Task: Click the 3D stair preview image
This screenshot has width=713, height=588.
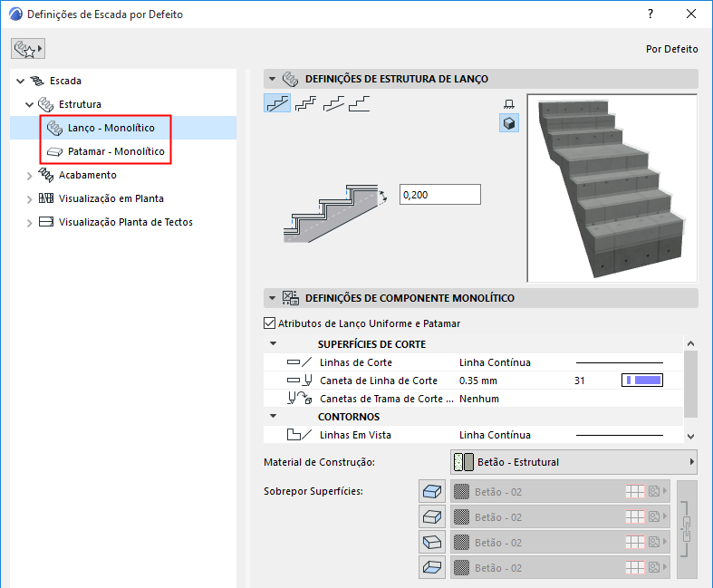Action: pos(612,188)
